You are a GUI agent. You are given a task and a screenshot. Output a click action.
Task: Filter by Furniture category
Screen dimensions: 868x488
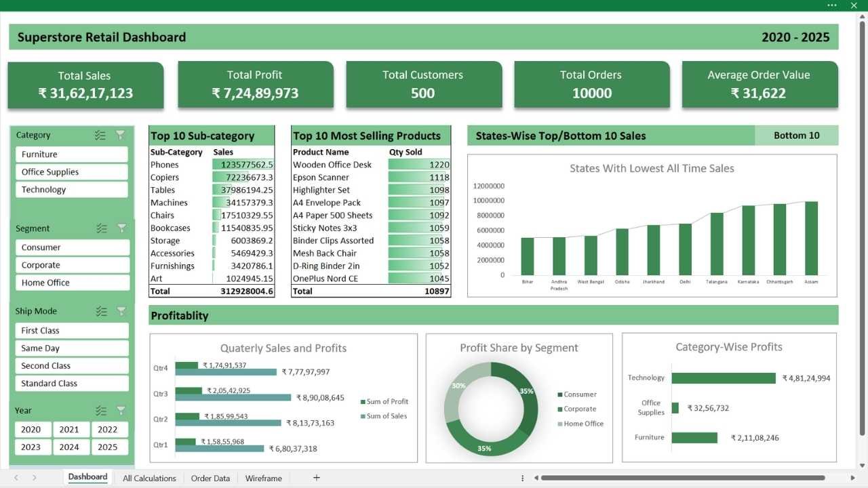72,155
